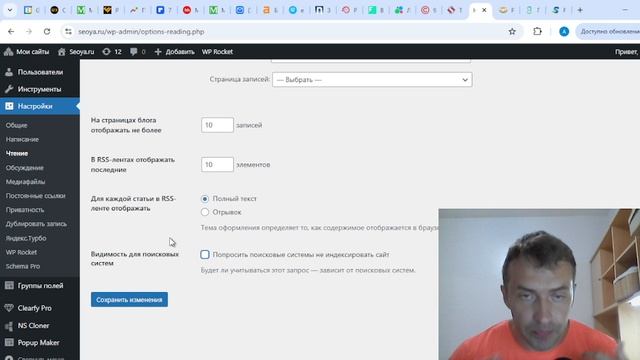
Task: Click Clearfy Pro diamond icon
Action: click(x=9, y=308)
